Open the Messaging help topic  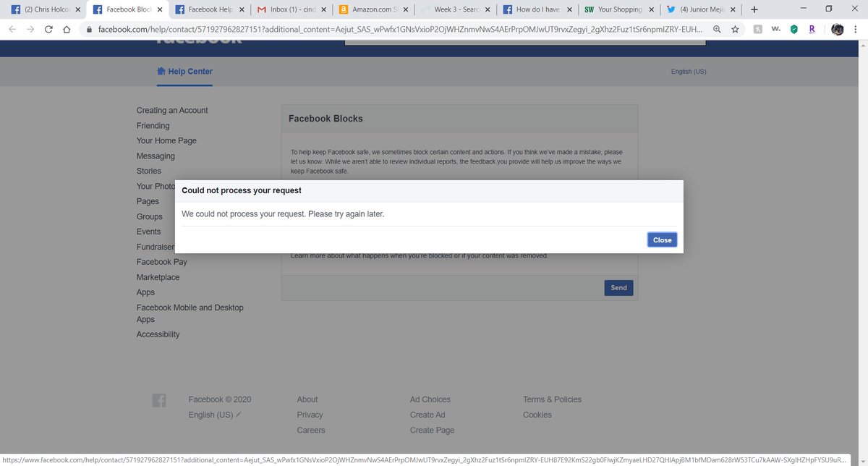(x=156, y=156)
